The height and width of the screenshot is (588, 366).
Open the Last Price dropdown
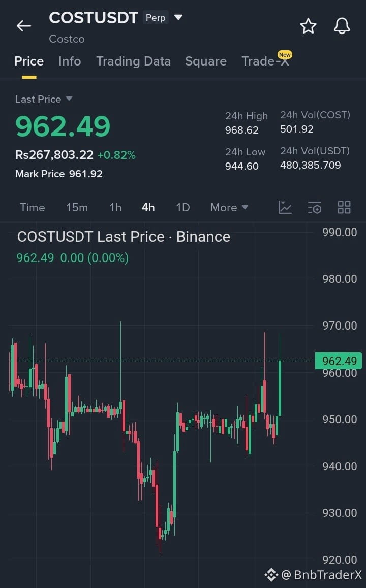click(44, 99)
